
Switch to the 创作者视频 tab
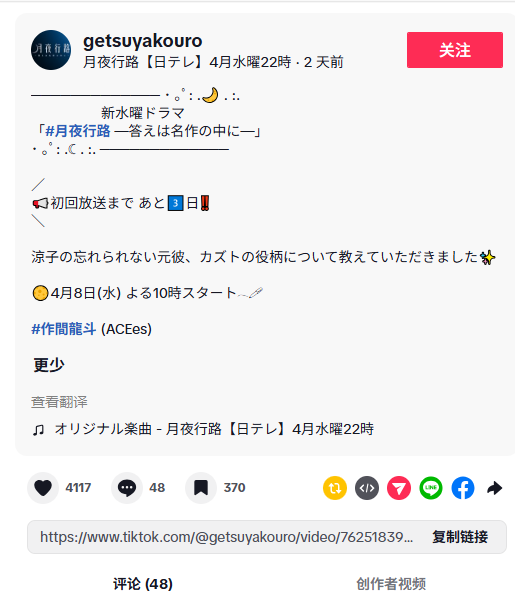point(391,584)
